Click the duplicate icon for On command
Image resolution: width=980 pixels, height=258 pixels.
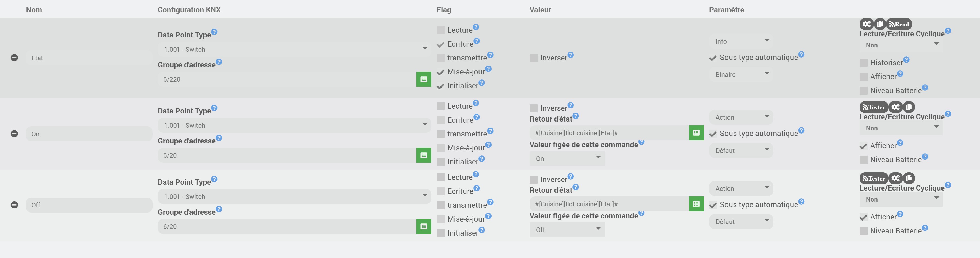click(909, 107)
